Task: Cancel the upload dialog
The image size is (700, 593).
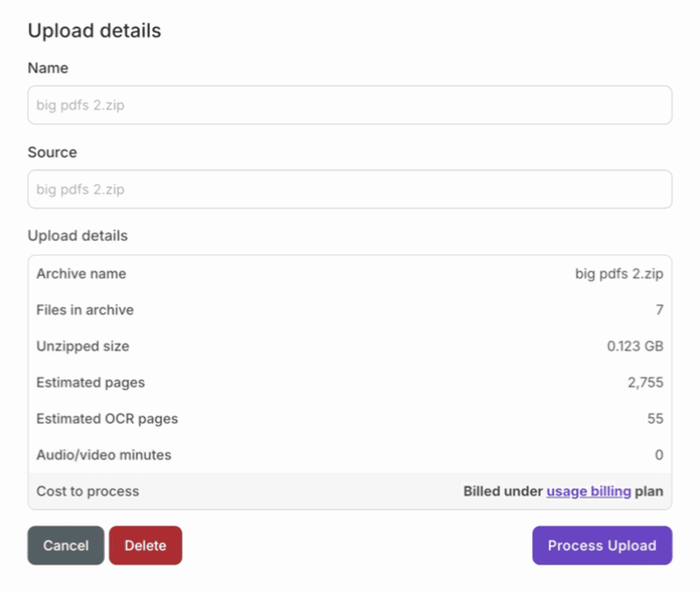Action: click(x=66, y=546)
